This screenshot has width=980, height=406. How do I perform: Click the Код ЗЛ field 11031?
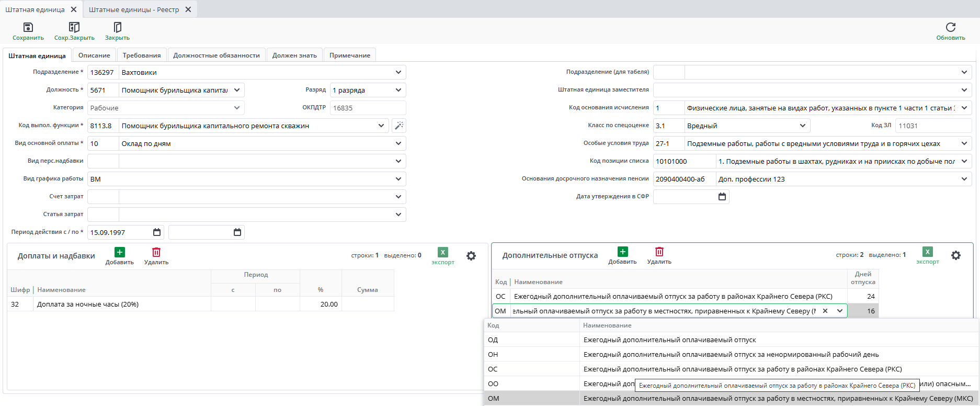point(933,126)
